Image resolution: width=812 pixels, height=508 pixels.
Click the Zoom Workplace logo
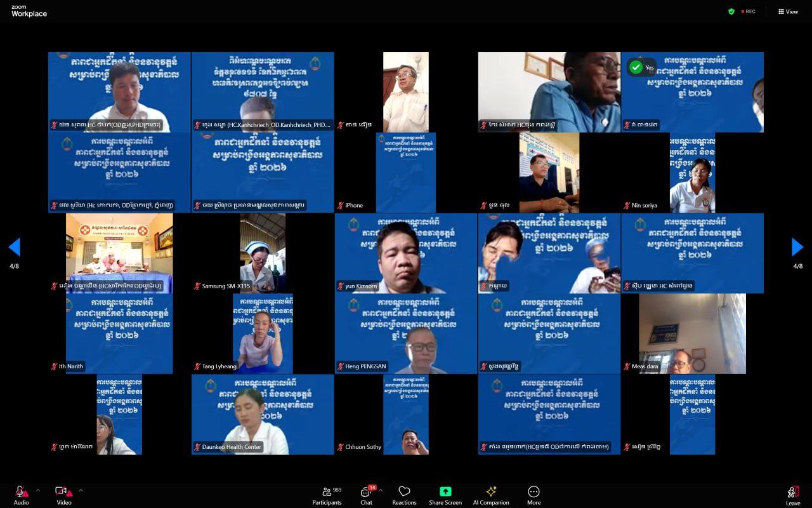point(29,11)
